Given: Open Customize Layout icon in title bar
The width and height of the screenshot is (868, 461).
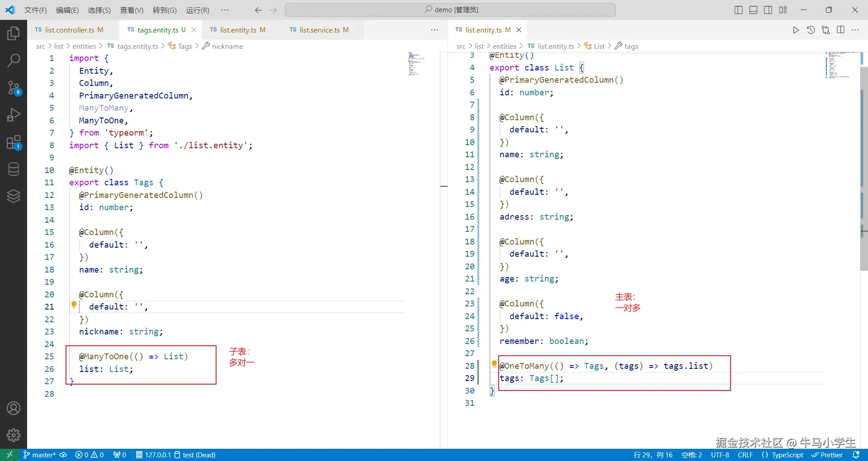Looking at the screenshot, I should (x=783, y=10).
